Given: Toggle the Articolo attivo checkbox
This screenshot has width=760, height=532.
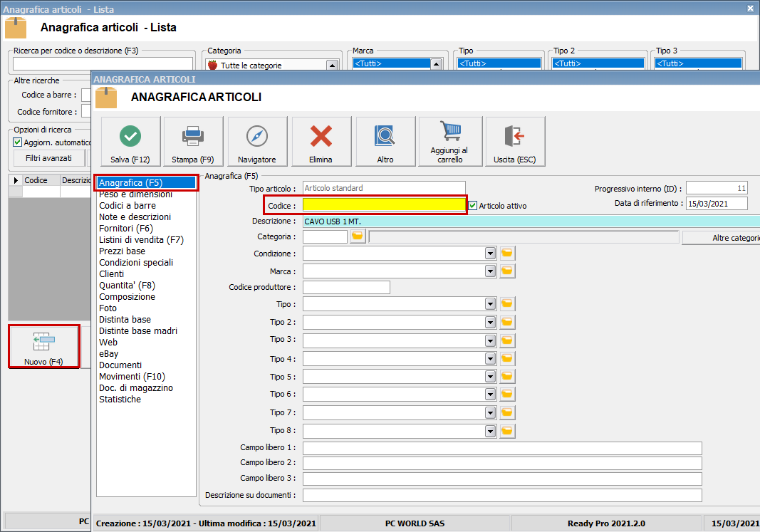Looking at the screenshot, I should tap(474, 205).
